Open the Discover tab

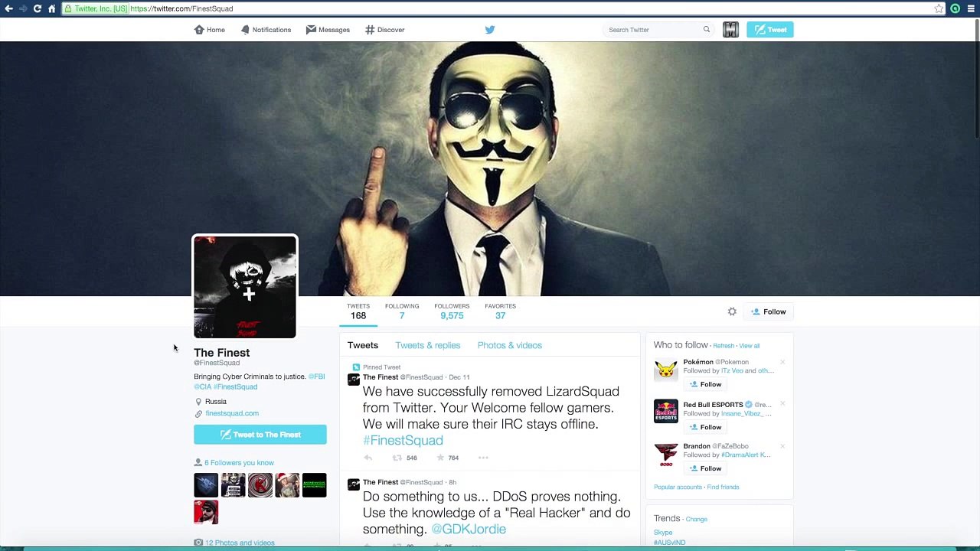[x=384, y=30]
